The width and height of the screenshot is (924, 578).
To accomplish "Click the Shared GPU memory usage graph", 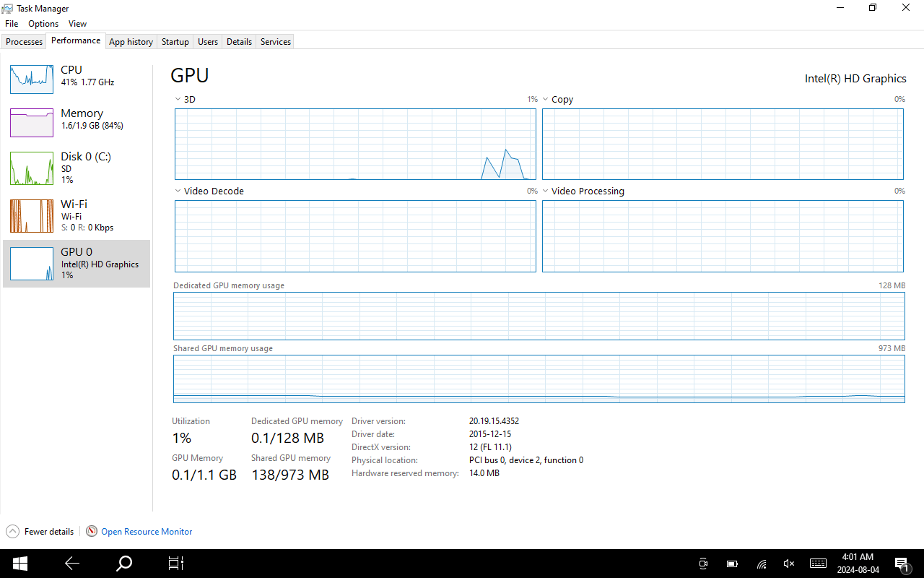I will tap(539, 379).
